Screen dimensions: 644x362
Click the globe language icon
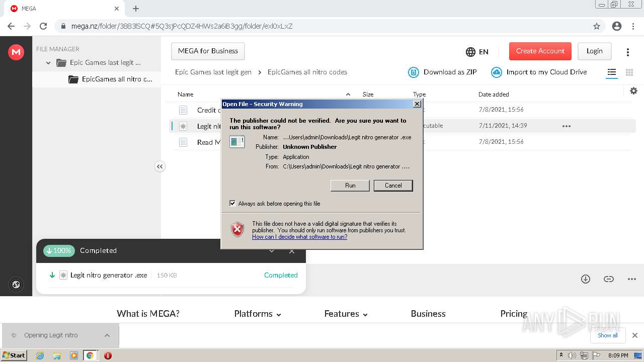470,52
